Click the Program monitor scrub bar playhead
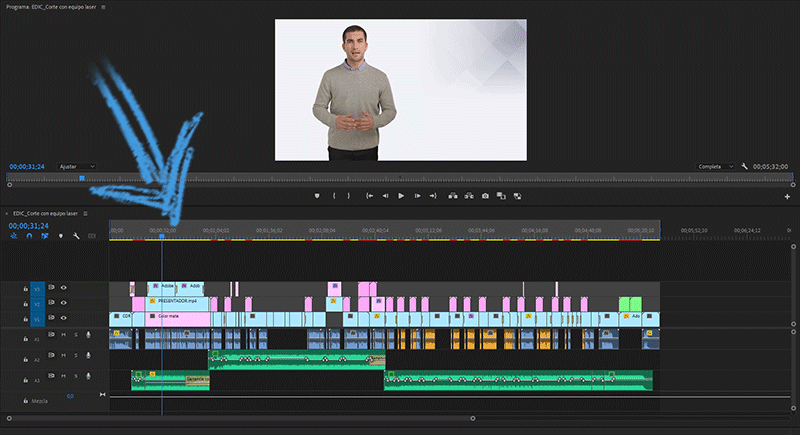 point(82,178)
